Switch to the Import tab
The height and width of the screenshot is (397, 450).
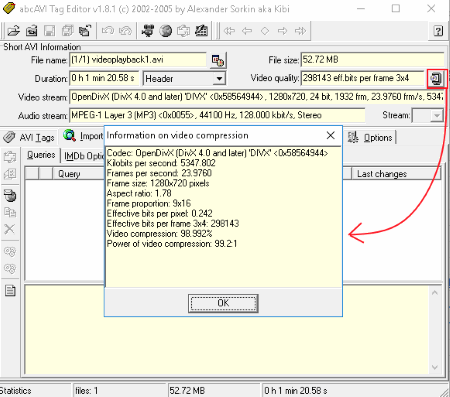(x=83, y=136)
